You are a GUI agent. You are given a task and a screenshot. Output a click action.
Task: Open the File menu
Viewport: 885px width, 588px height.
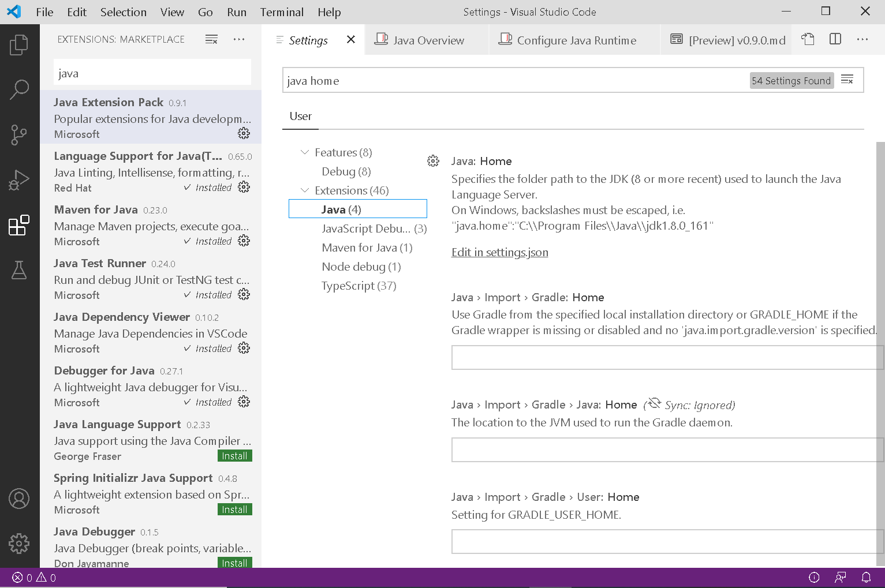pyautogui.click(x=44, y=12)
